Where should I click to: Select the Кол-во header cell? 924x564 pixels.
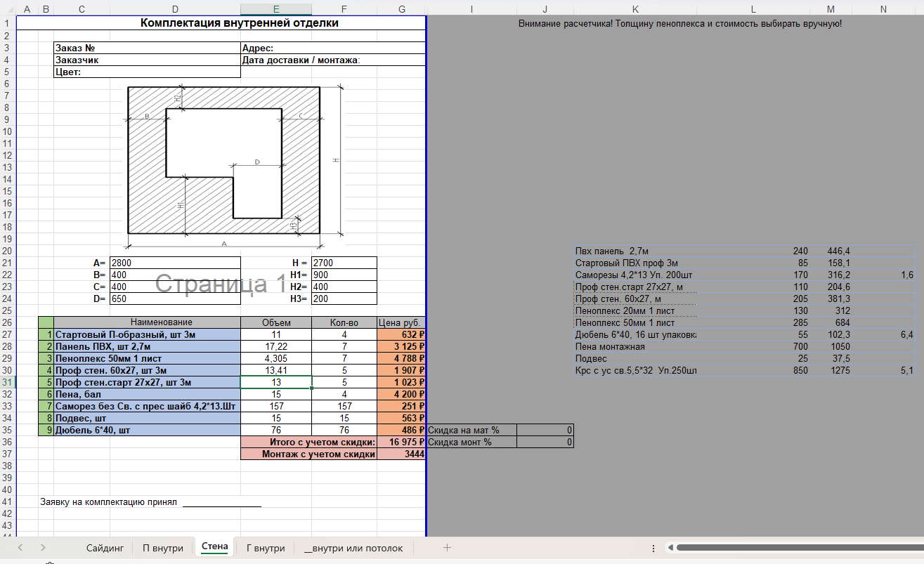344,322
